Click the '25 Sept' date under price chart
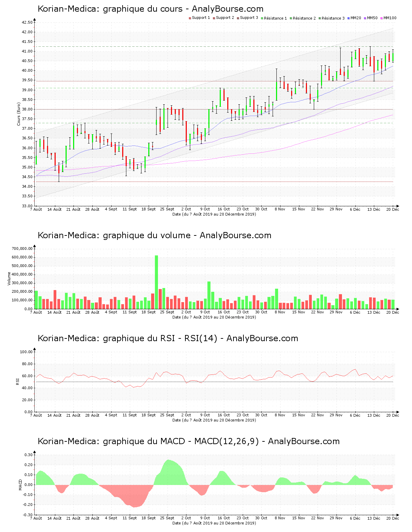Image resolution: width=412 pixels, height=532 pixels. click(x=167, y=209)
